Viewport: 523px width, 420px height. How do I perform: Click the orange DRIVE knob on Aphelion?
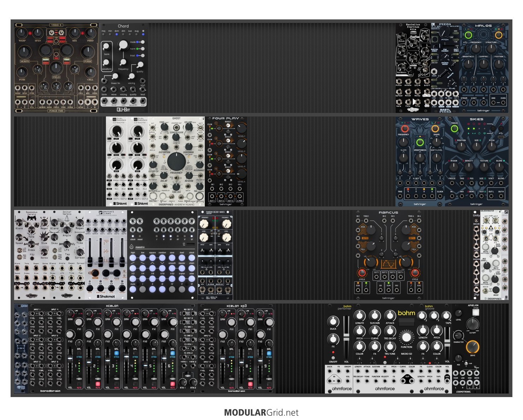point(473,347)
